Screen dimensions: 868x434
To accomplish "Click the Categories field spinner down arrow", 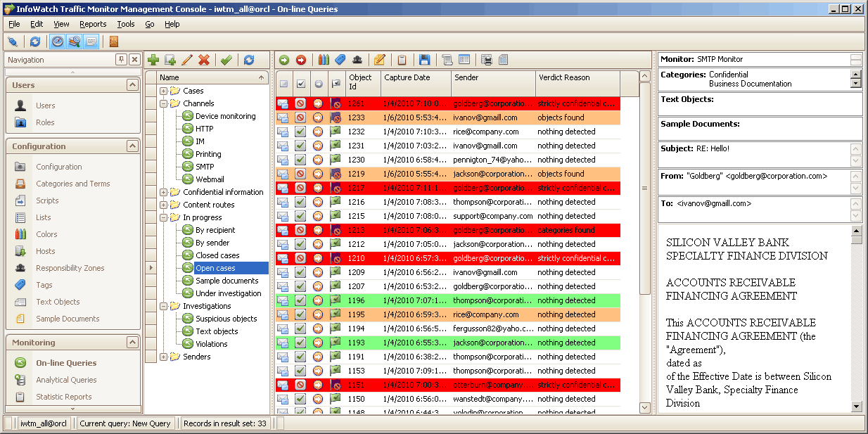I will click(x=856, y=83).
